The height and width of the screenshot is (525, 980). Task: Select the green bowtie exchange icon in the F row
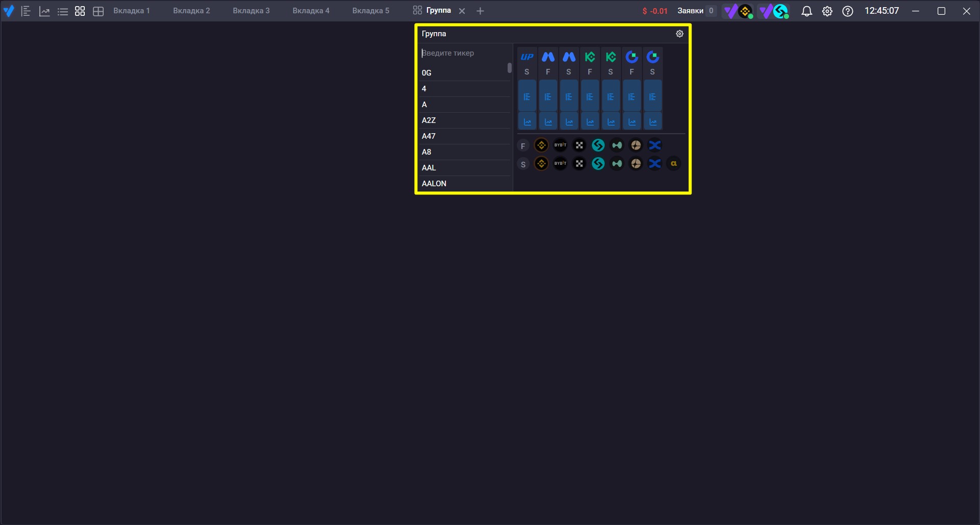[x=617, y=145]
